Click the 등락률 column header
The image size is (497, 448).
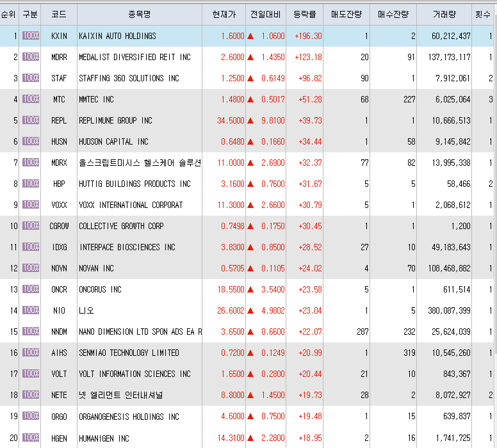[305, 15]
